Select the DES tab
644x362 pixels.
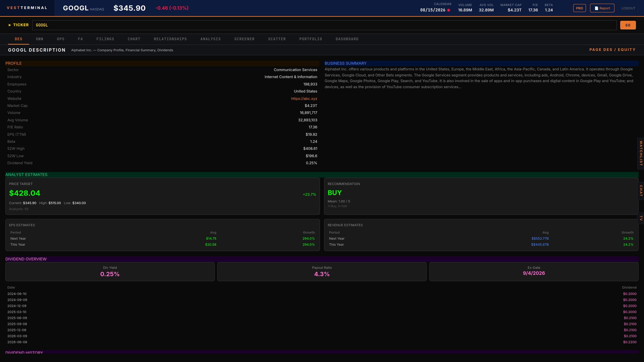pos(18,39)
